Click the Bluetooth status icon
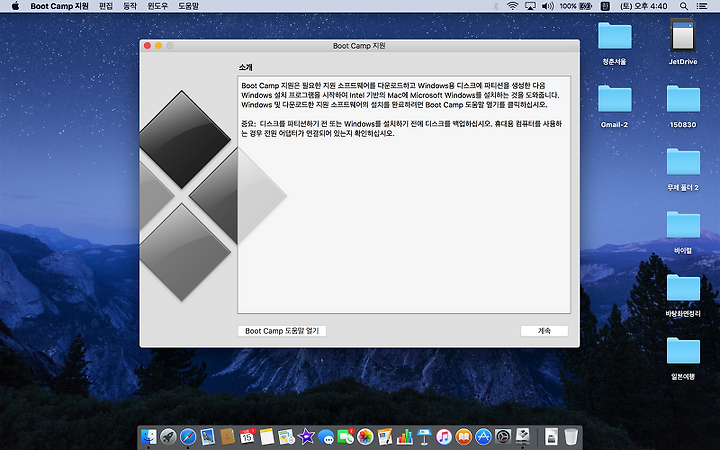The height and width of the screenshot is (450, 720). 495,6
